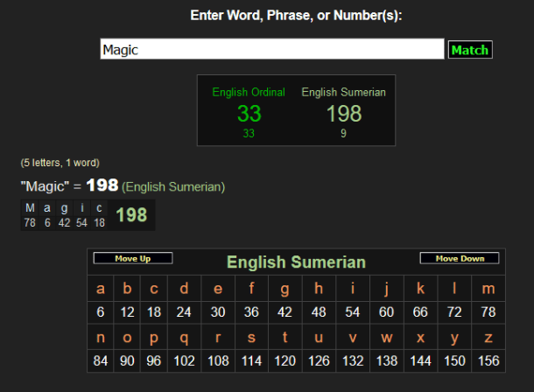The width and height of the screenshot is (534, 392).
Task: Click the letter M in Magic breakdown
Action: click(31, 208)
